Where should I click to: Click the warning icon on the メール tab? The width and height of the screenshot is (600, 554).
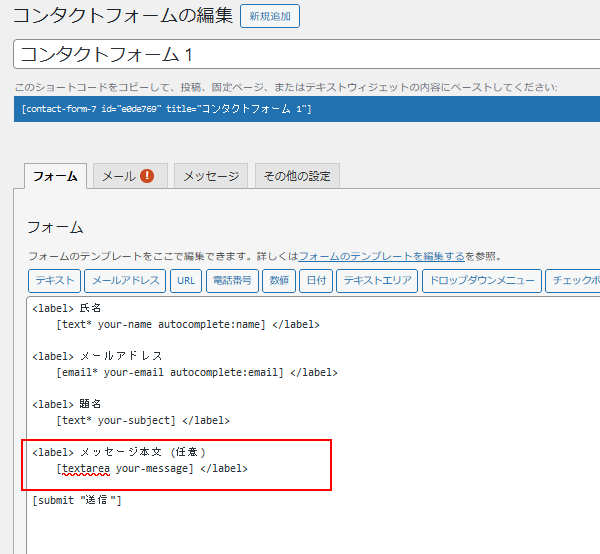[147, 176]
